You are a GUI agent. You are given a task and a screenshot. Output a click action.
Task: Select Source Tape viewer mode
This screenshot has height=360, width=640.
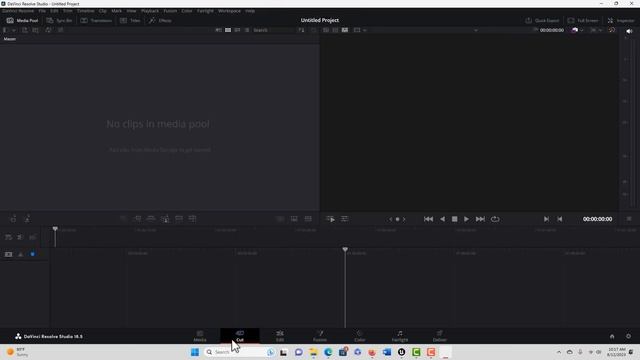(335, 30)
